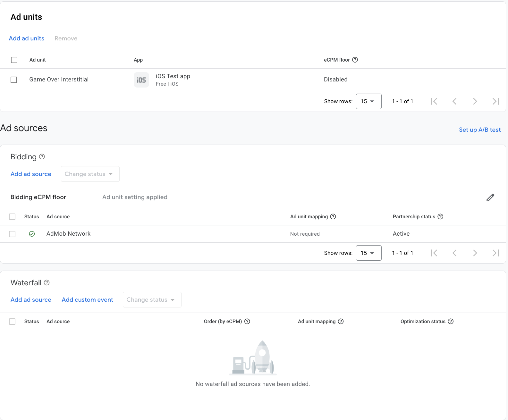Screen dimensions: 508x420
Task: Check the Game Over Interstitial checkbox
Action: pos(14,80)
